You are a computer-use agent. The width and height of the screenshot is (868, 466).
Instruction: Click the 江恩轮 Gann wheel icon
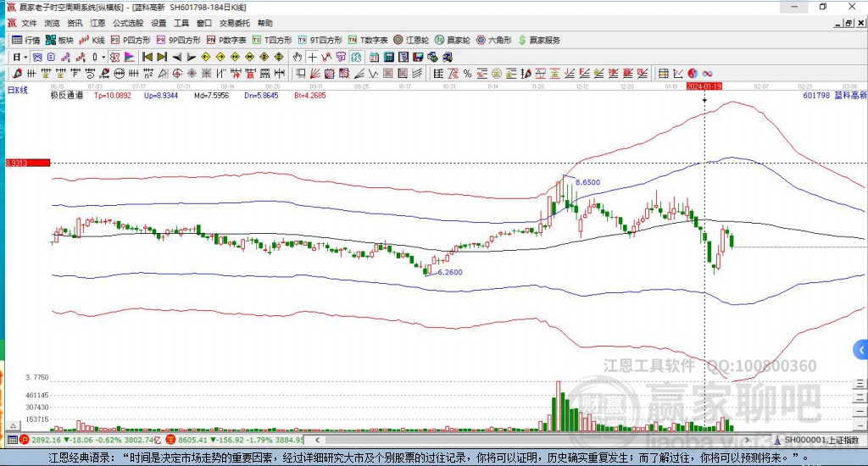click(415, 40)
